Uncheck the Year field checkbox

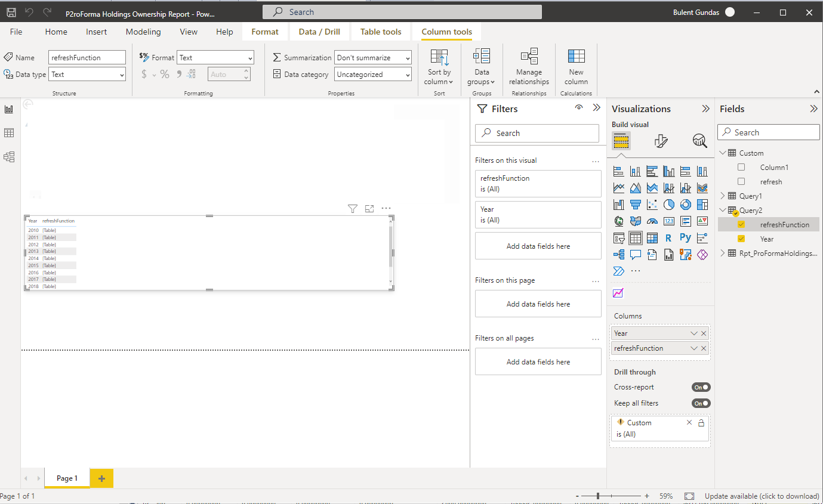[x=741, y=239]
